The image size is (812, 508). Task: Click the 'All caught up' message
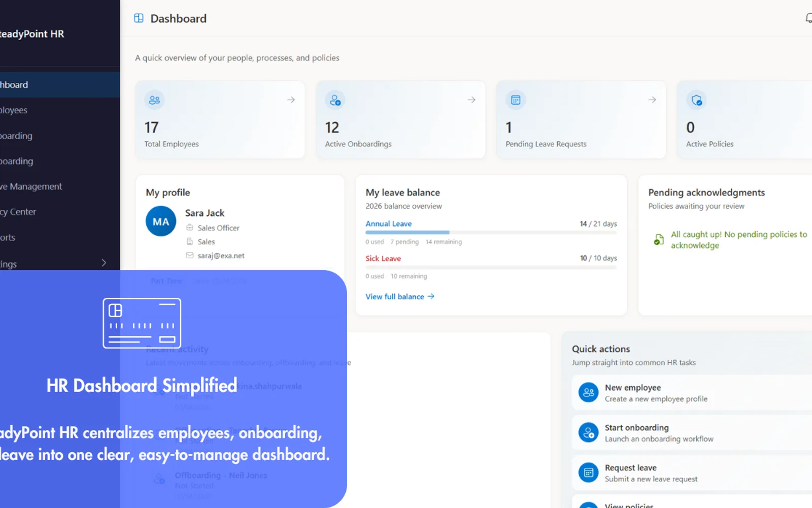coord(739,240)
